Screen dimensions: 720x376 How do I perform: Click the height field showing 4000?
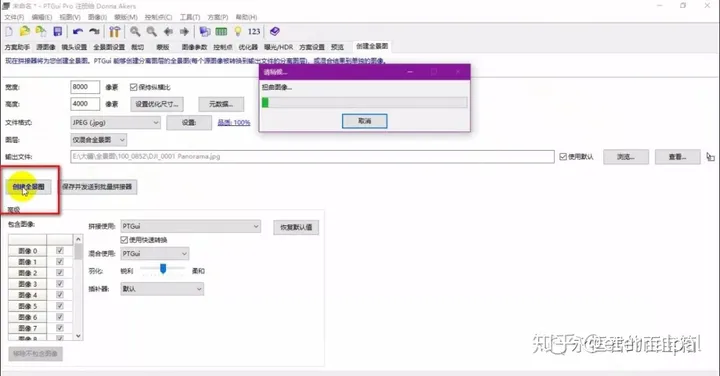(85, 104)
